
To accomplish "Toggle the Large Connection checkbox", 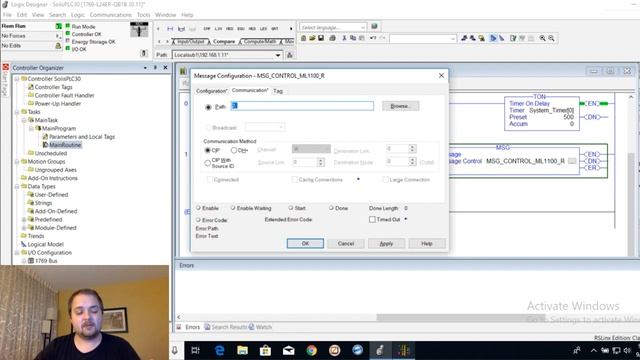I will click(x=386, y=180).
